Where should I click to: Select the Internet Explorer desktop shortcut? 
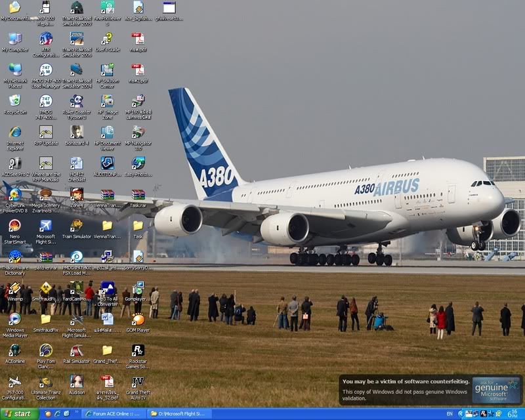14,138
